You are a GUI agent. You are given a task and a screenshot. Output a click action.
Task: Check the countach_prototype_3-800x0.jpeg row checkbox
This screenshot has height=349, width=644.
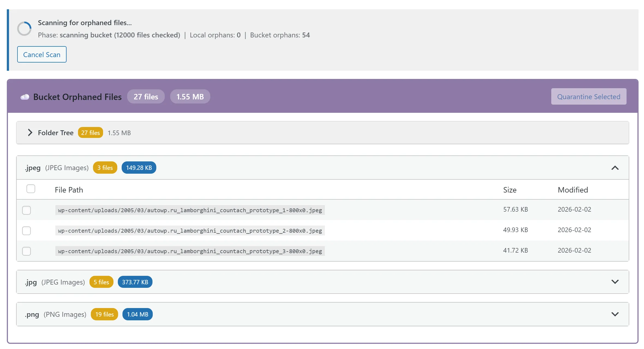[x=26, y=251]
